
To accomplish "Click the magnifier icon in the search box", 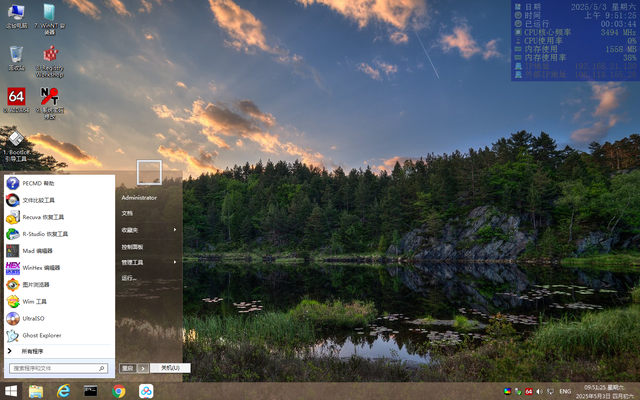I will point(102,368).
